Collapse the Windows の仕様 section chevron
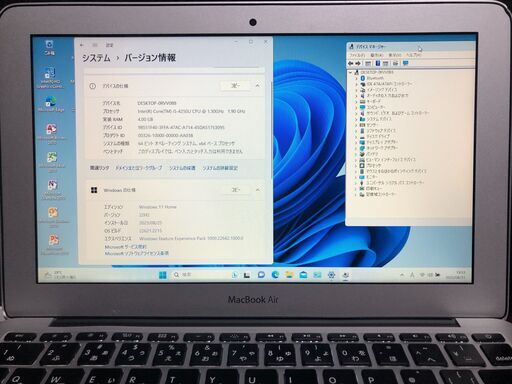The image size is (512, 384). pos(257,190)
